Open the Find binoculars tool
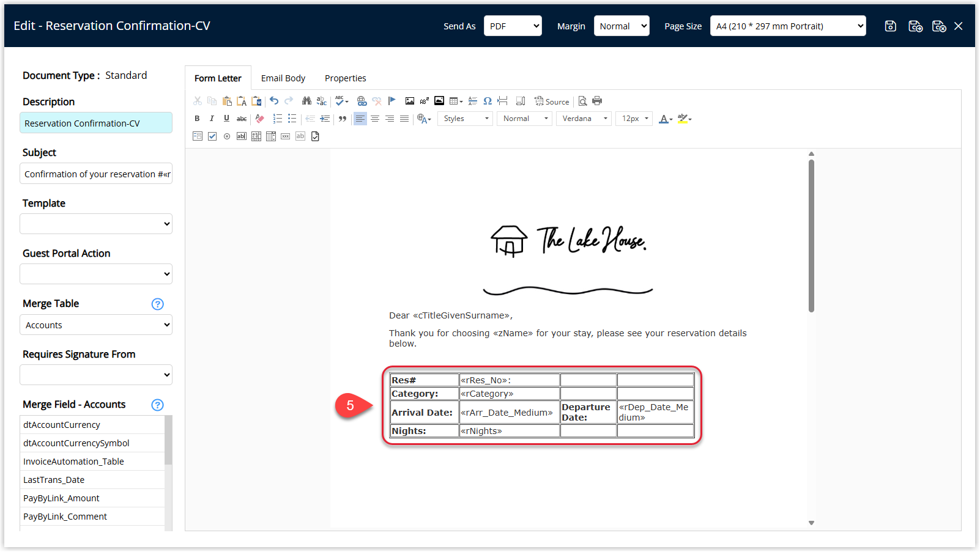The image size is (980, 552). point(306,101)
